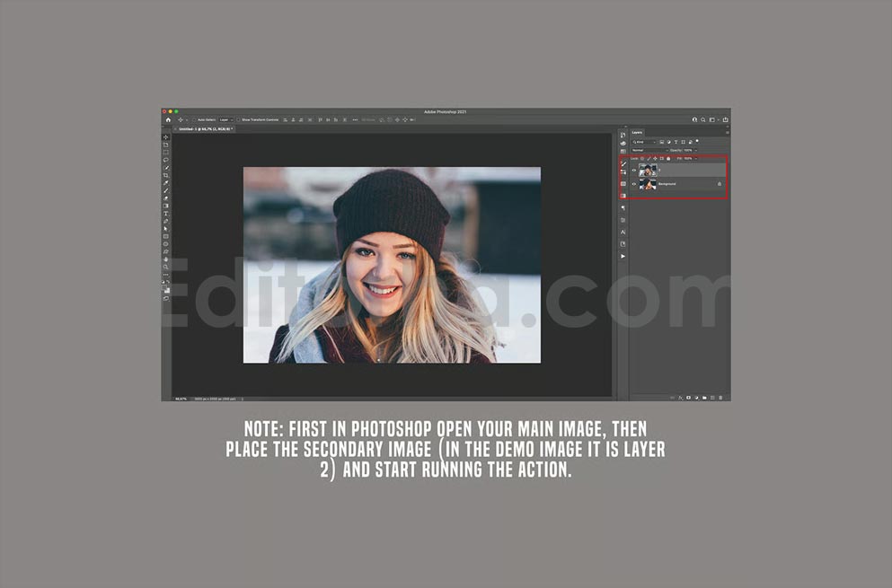Click the foreground color swatch
The image size is (892, 588).
(165, 289)
